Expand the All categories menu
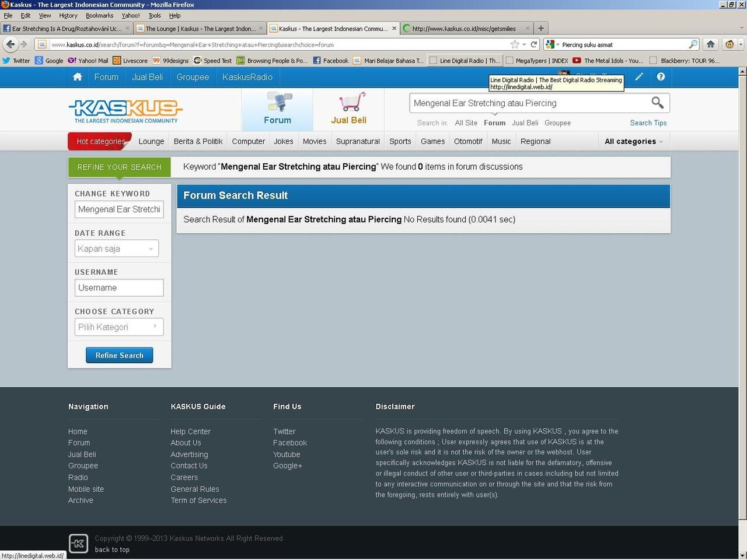 634,141
